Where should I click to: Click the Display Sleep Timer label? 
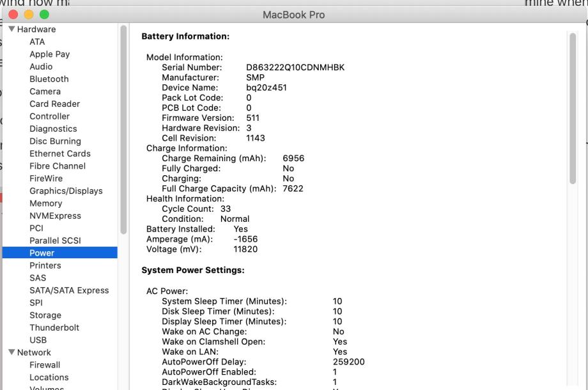click(224, 322)
